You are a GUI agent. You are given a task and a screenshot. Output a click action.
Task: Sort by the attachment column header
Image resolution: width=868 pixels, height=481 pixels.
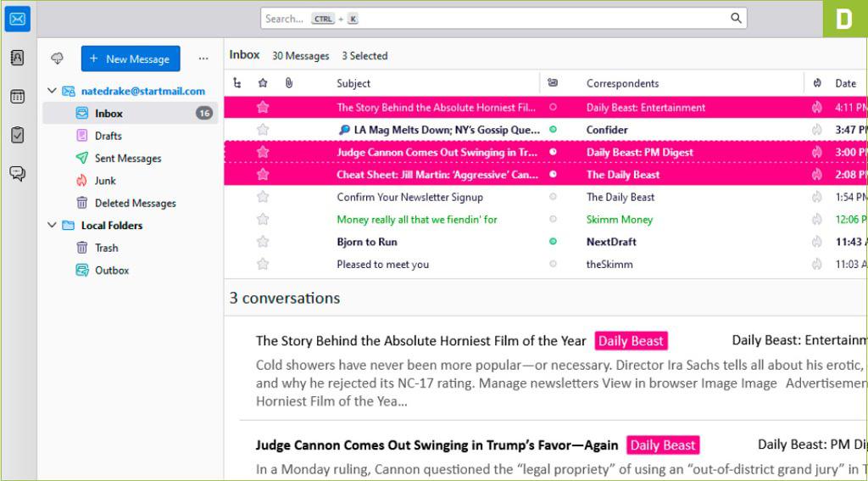click(x=288, y=83)
